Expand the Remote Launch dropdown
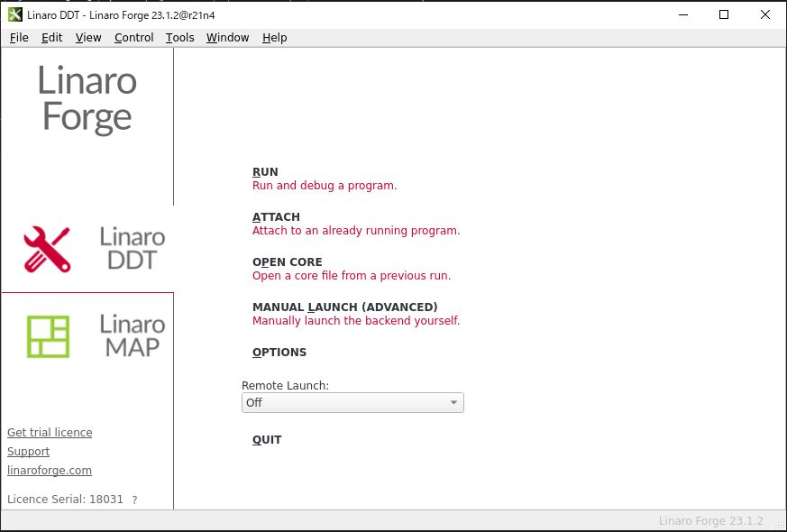Screen dimensions: 787x532 pyautogui.click(x=352, y=403)
